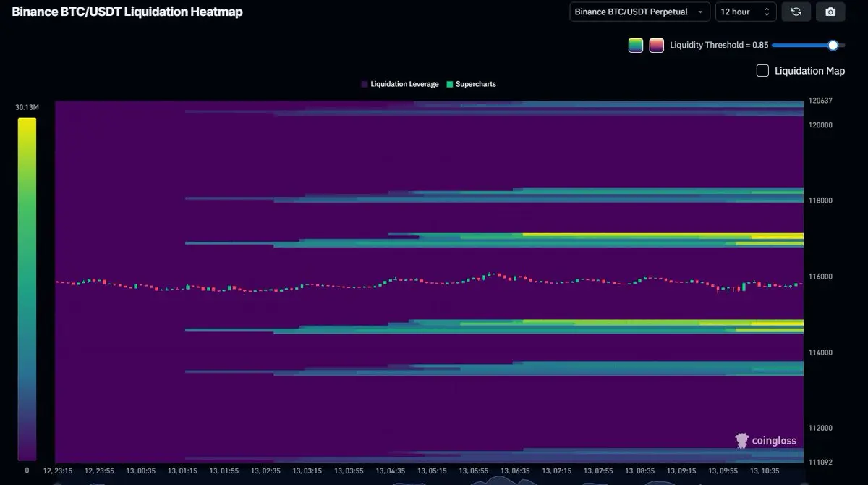
Task: Click the 120637 top price label
Action: [820, 101]
